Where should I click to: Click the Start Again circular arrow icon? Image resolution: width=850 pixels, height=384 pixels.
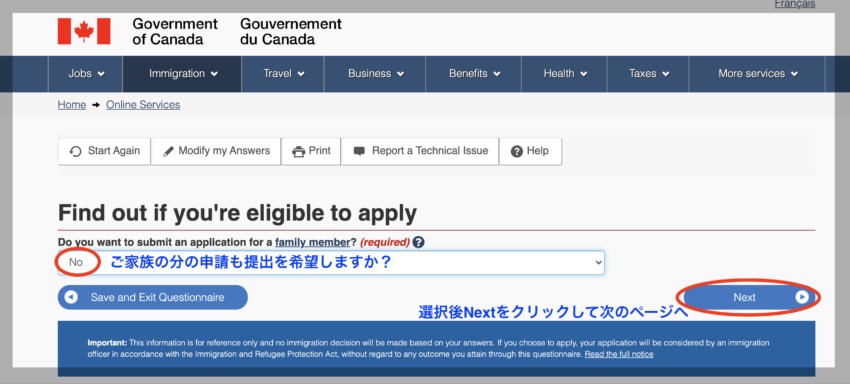76,151
